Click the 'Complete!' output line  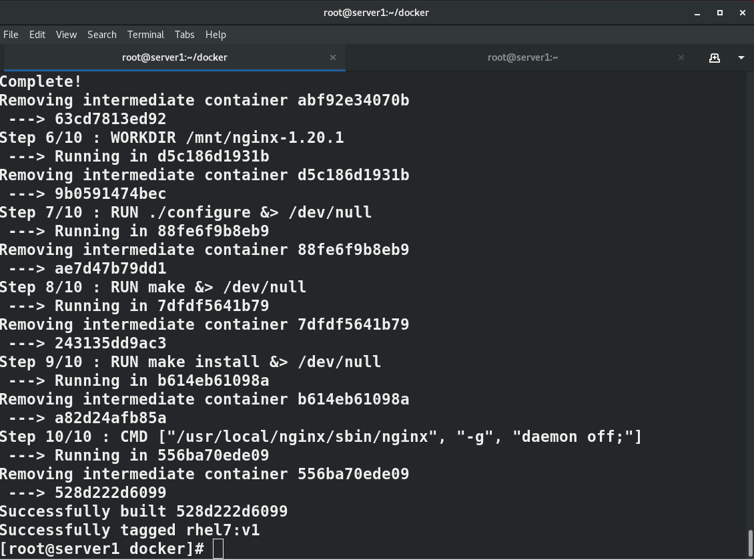click(x=41, y=81)
